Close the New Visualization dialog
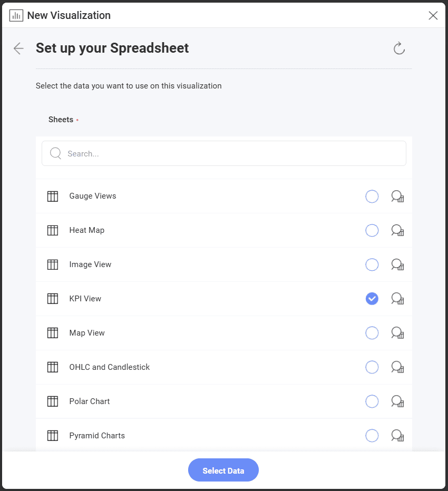 [433, 15]
